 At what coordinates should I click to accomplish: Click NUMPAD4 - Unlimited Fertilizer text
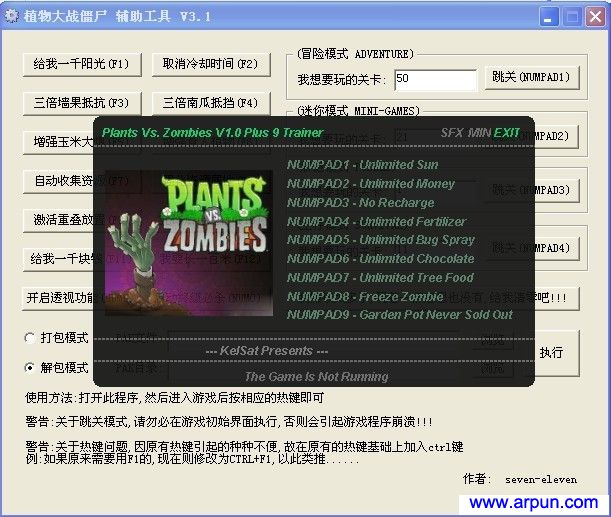[377, 222]
